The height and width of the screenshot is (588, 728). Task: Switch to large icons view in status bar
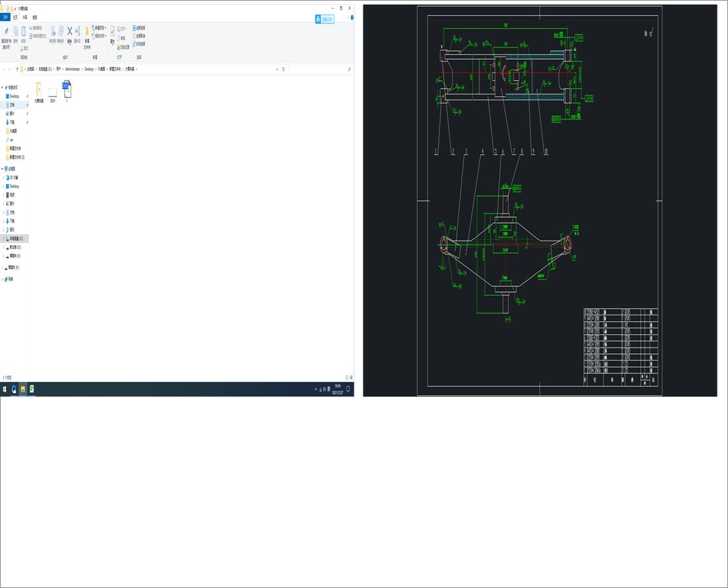(352, 378)
